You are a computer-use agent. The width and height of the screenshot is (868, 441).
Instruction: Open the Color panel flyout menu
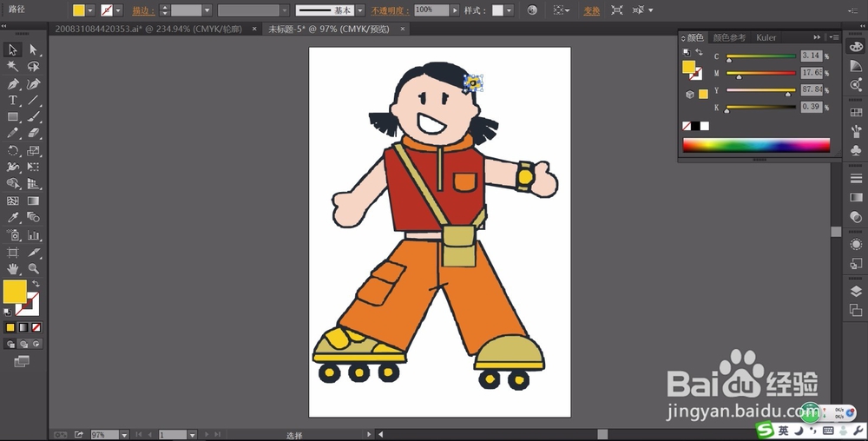834,37
